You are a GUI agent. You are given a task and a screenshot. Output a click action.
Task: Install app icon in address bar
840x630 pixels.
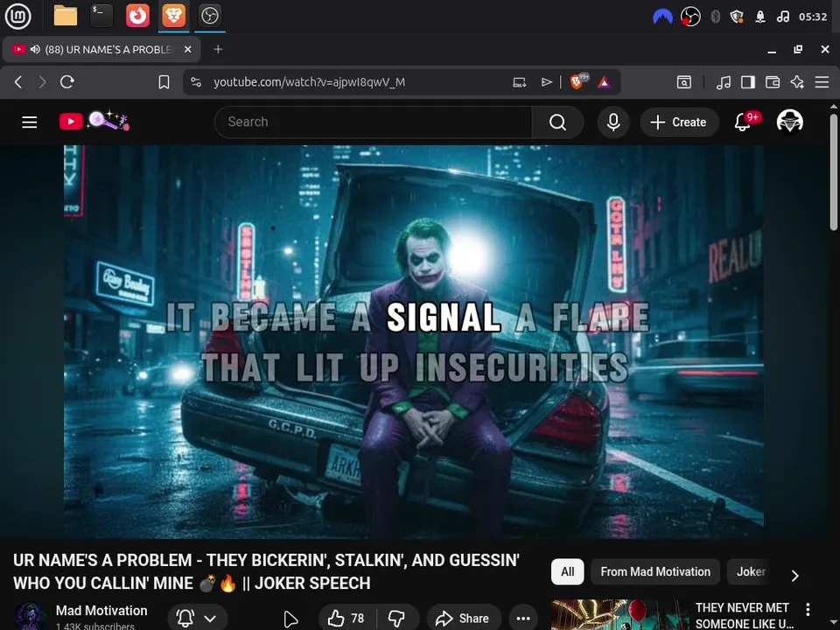click(x=519, y=82)
